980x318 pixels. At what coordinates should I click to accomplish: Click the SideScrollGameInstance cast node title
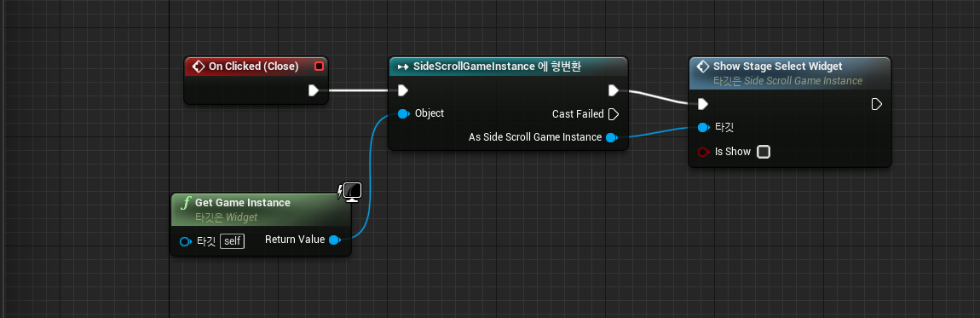(x=498, y=66)
